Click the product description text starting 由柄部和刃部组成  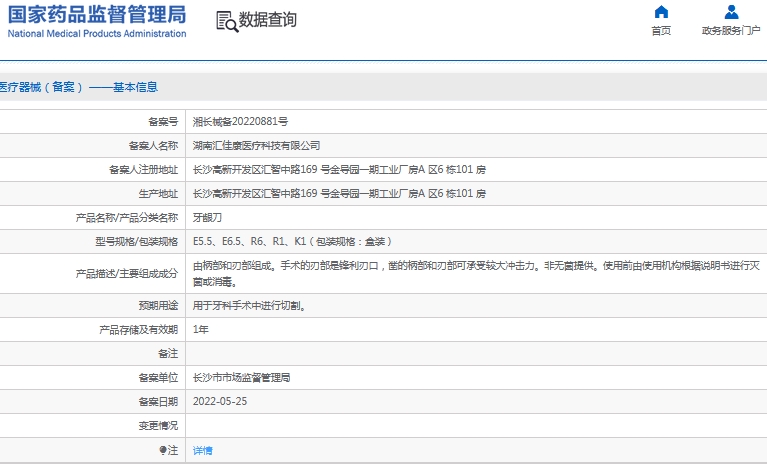(x=476, y=273)
